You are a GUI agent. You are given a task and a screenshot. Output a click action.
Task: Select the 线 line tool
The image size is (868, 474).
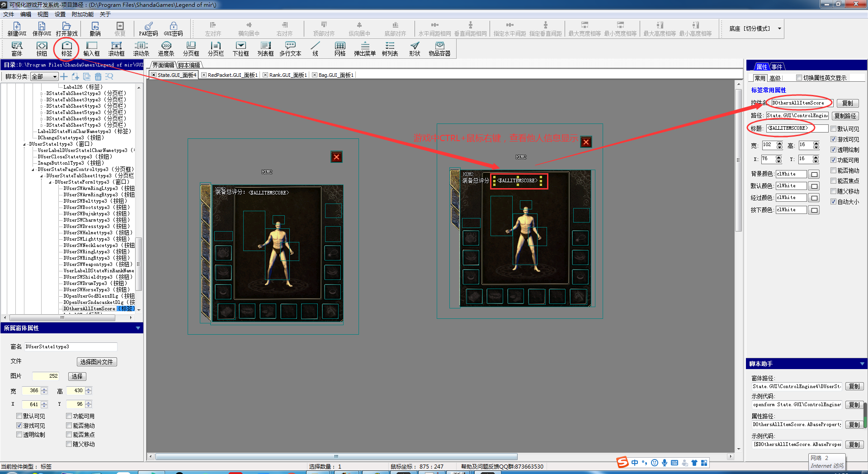(315, 49)
